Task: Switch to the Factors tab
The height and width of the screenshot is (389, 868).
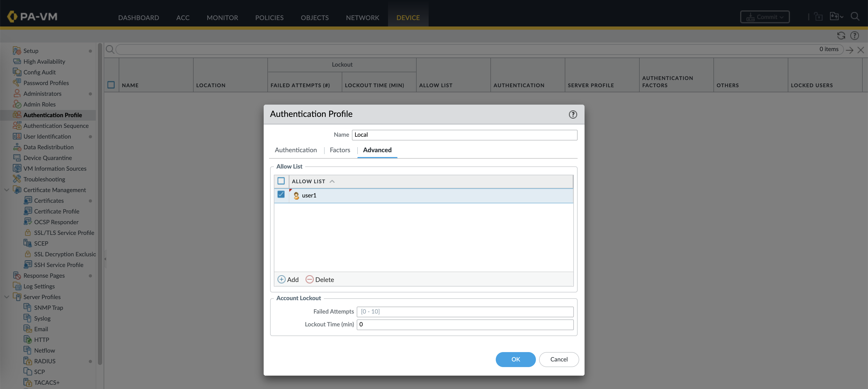Action: point(340,150)
